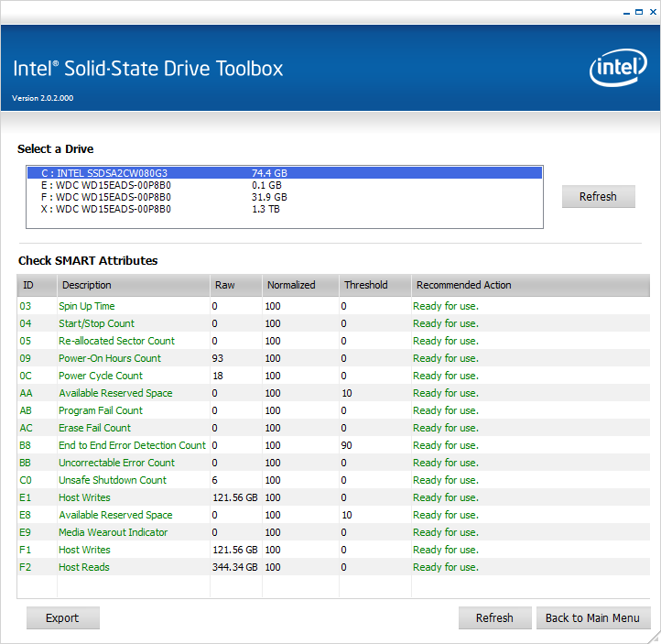The width and height of the screenshot is (661, 644).
Task: Select the Host Reads attribute row
Action: tap(84, 567)
